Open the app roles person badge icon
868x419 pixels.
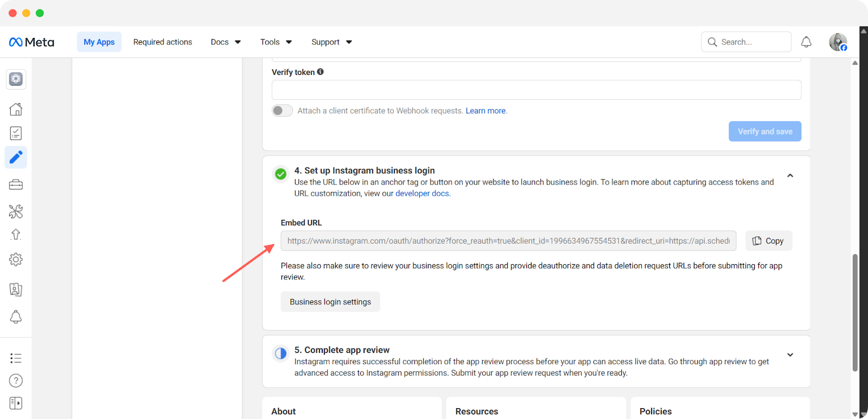pyautogui.click(x=16, y=289)
